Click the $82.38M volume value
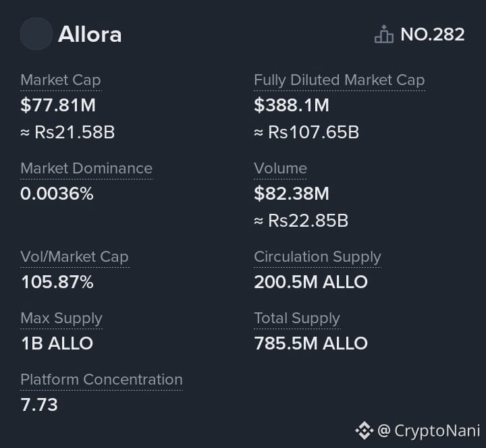 pyautogui.click(x=292, y=194)
